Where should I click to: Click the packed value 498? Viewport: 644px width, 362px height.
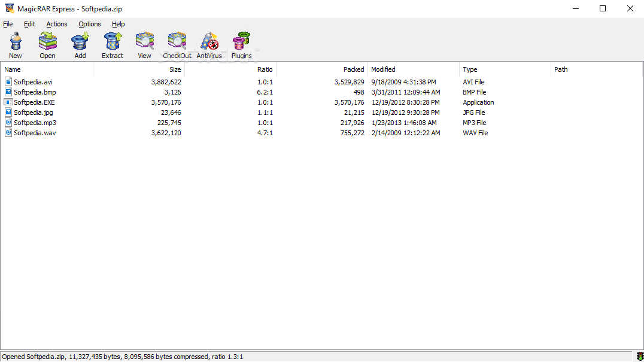(359, 92)
